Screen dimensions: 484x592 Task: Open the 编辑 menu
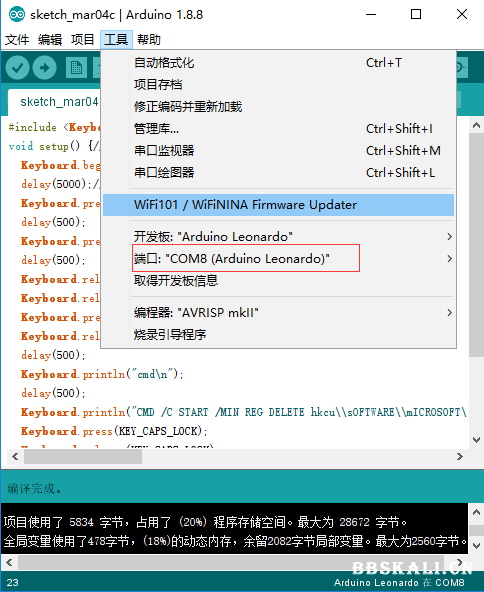coord(50,39)
